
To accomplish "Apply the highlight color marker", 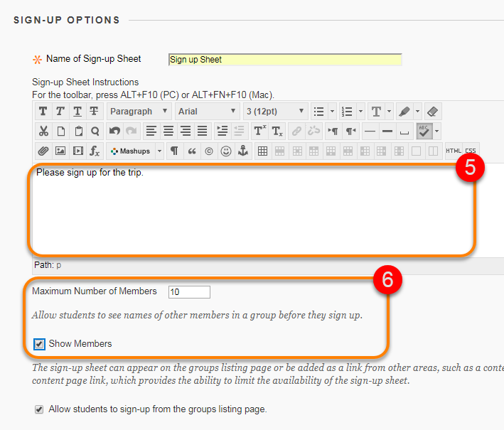I will pos(404,112).
